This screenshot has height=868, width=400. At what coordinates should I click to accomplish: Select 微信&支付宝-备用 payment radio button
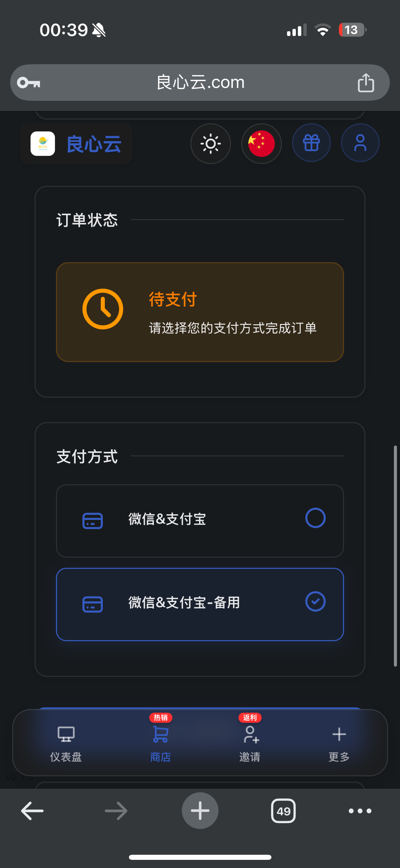pos(315,601)
